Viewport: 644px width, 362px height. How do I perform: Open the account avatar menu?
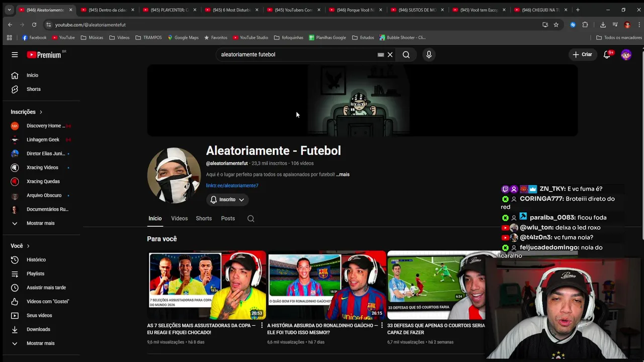[x=626, y=54]
